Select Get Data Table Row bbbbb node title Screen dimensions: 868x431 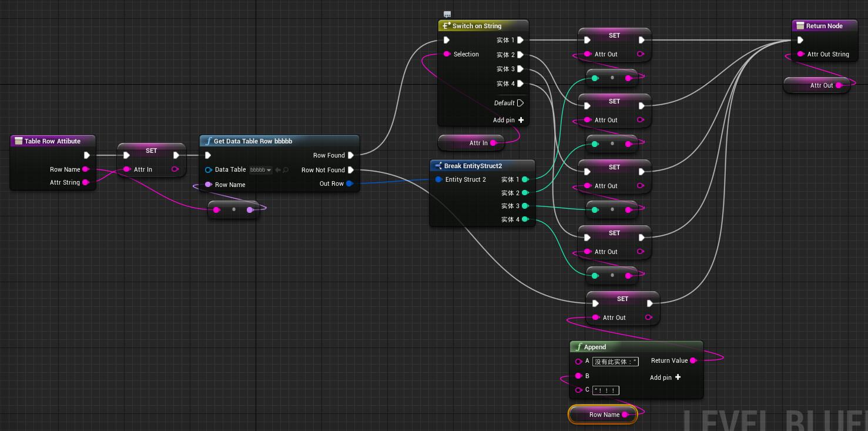click(253, 141)
